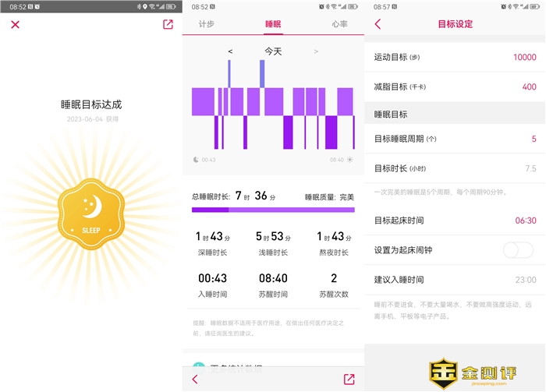The width and height of the screenshot is (546, 392).
Task: Switch to the 心率 tab
Action: tap(339, 24)
